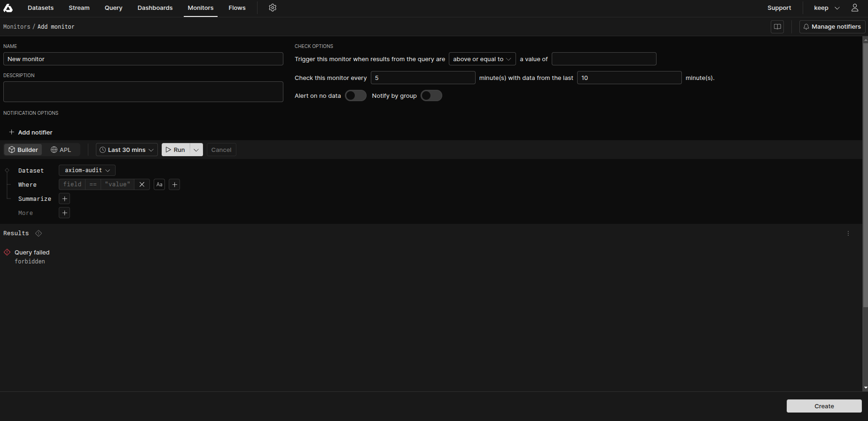The image size is (868, 421).
Task: Switch to APL query mode
Action: click(x=61, y=150)
